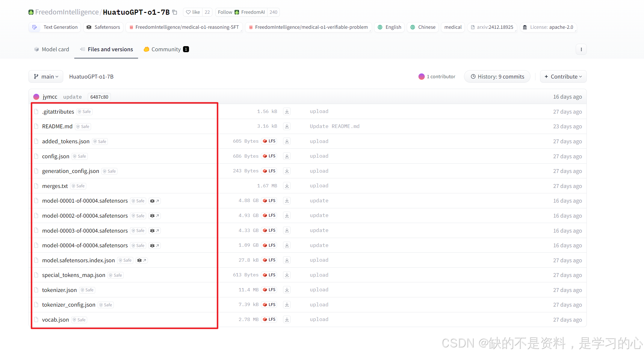View History: 9 commits

pos(497,77)
